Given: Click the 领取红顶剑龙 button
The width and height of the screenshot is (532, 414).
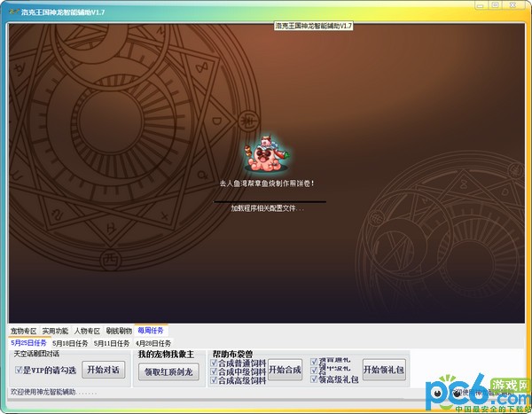Looking at the screenshot, I should click(x=168, y=372).
